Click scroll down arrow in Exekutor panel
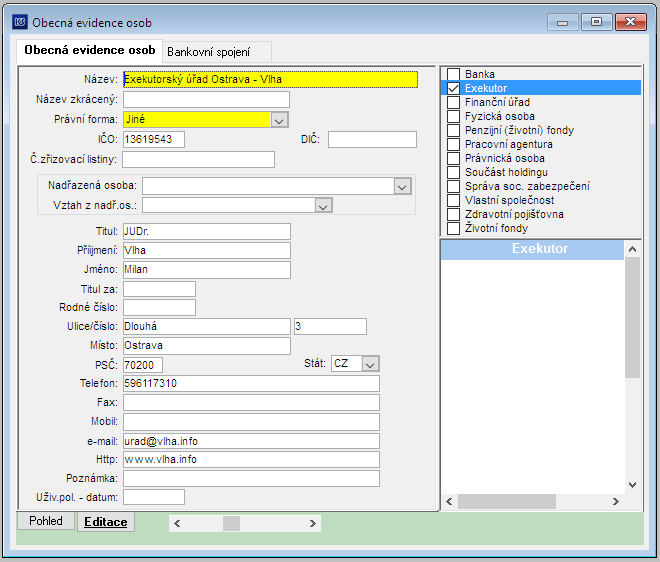This screenshot has height=562, width=660. 632,485
